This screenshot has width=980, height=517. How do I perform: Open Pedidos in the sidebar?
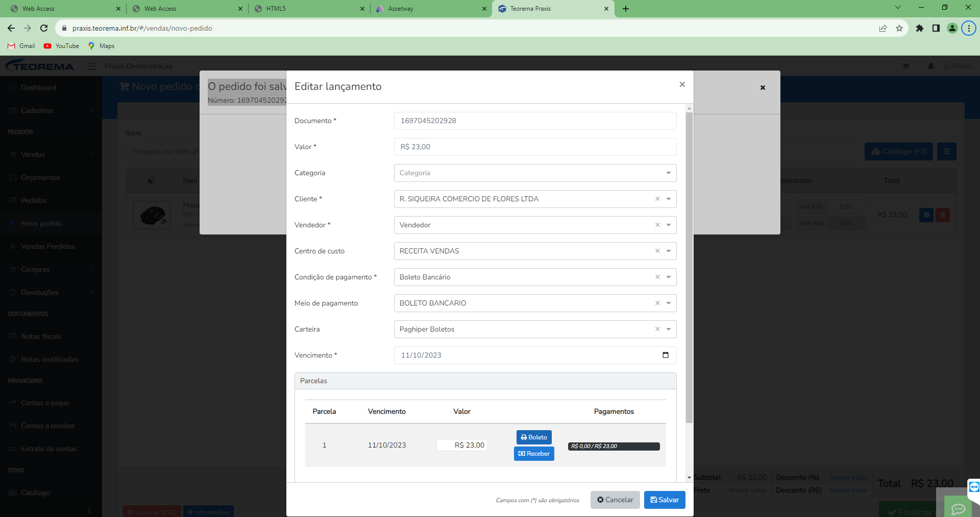point(34,200)
